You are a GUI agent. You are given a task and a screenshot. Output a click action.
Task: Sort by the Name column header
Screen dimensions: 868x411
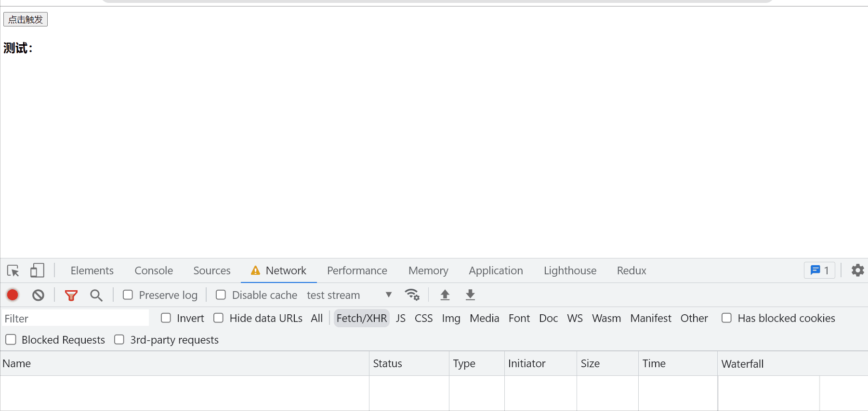(x=184, y=363)
